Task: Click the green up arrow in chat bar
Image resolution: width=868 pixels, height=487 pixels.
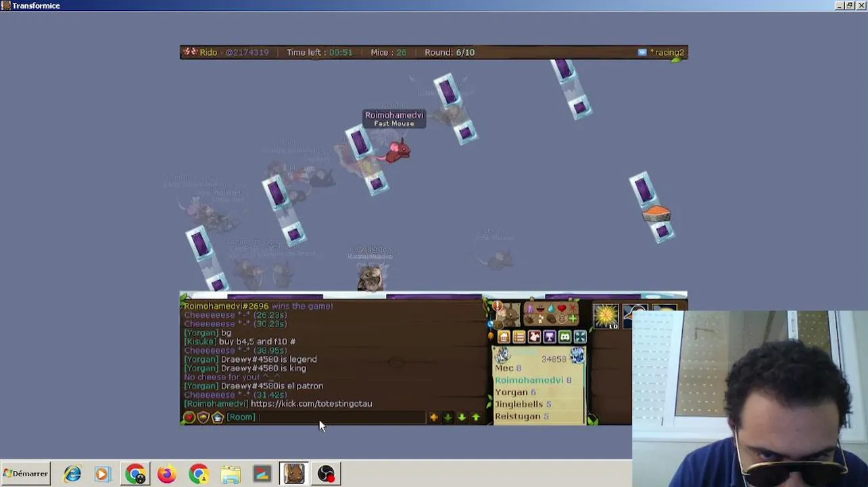Action: [476, 417]
